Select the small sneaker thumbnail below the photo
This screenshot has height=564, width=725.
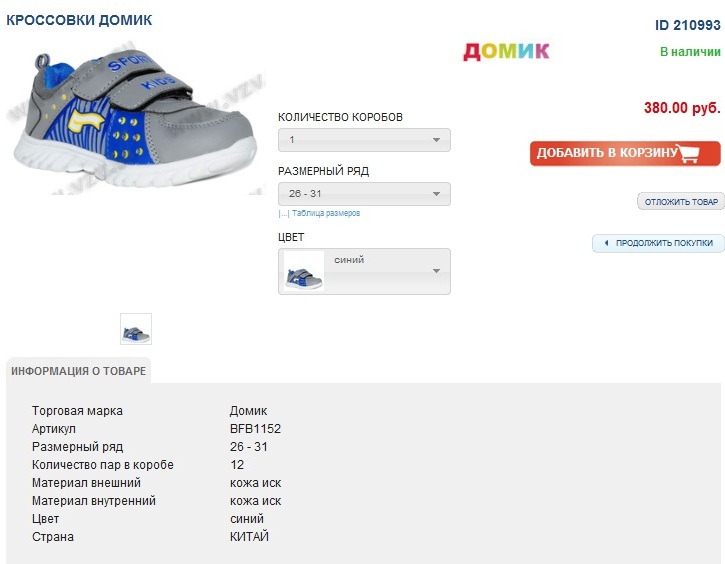pyautogui.click(x=136, y=329)
